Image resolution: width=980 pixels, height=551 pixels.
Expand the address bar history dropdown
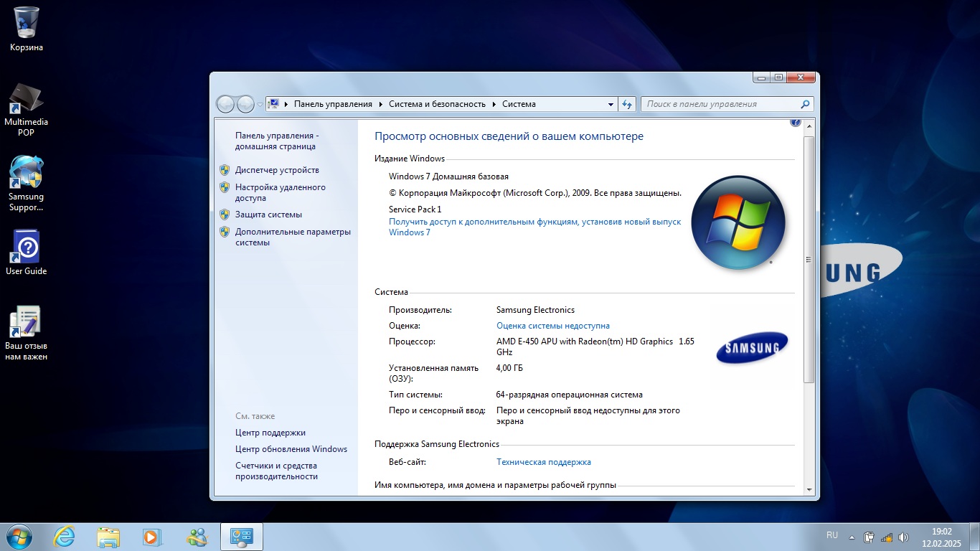[x=611, y=104]
